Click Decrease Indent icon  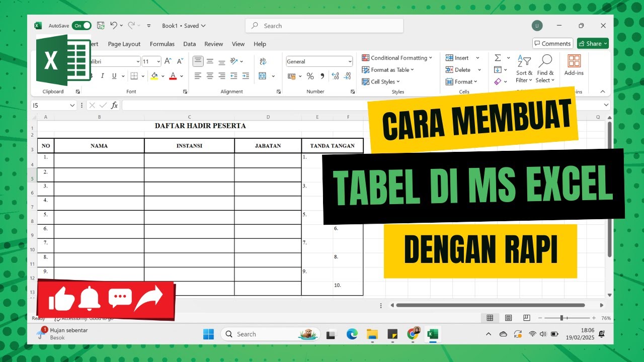tap(234, 76)
